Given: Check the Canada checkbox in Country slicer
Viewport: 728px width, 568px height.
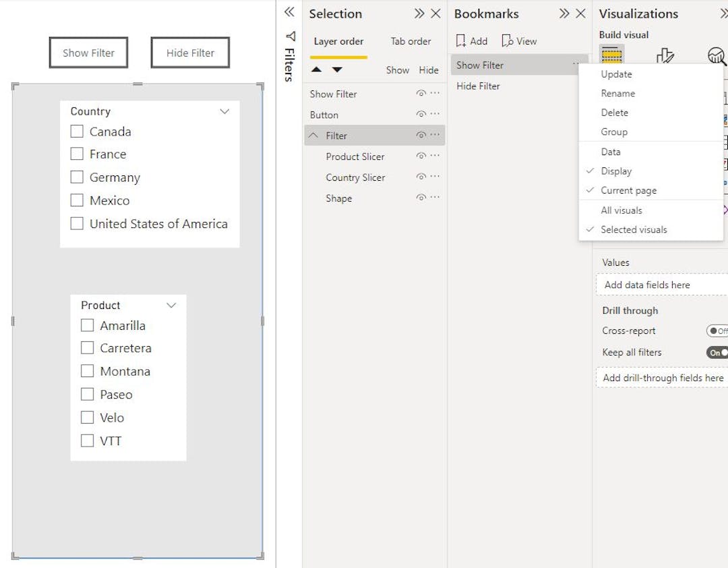Looking at the screenshot, I should [76, 132].
